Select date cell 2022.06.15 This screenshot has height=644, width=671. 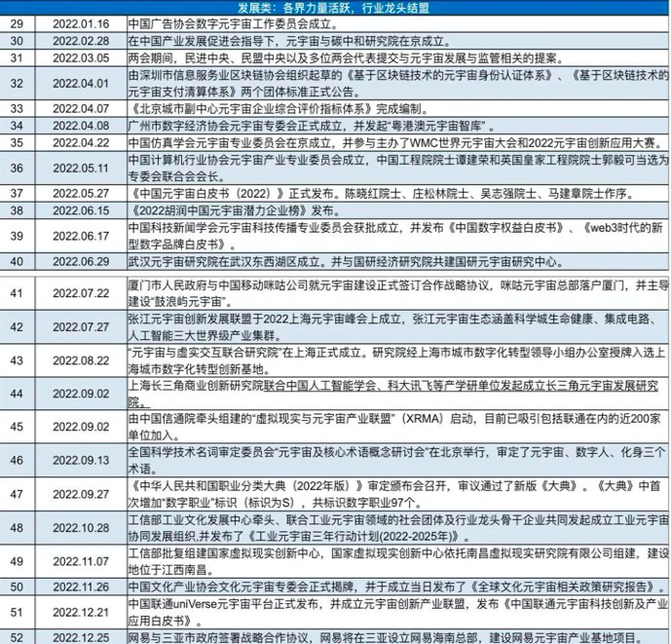click(x=81, y=210)
